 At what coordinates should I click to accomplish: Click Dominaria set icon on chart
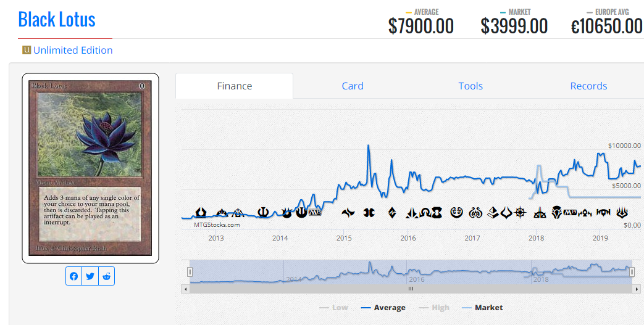(556, 213)
